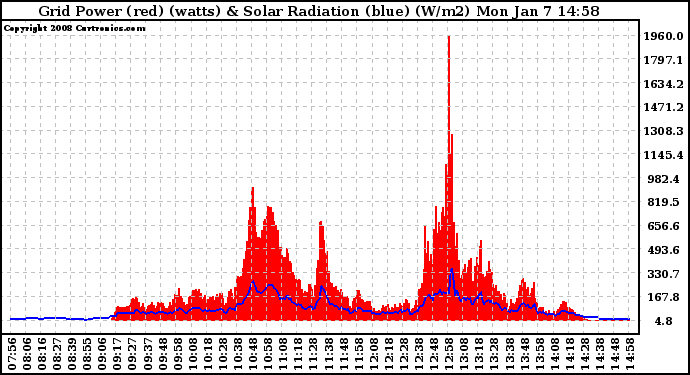This screenshot has width=690, height=375.
Task: Select the x-axis time label 08:55
Action: click(87, 354)
